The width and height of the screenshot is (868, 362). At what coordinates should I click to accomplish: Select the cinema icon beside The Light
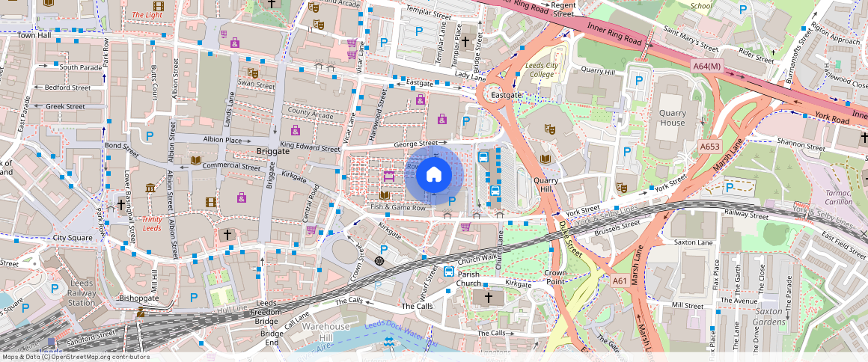(158, 6)
